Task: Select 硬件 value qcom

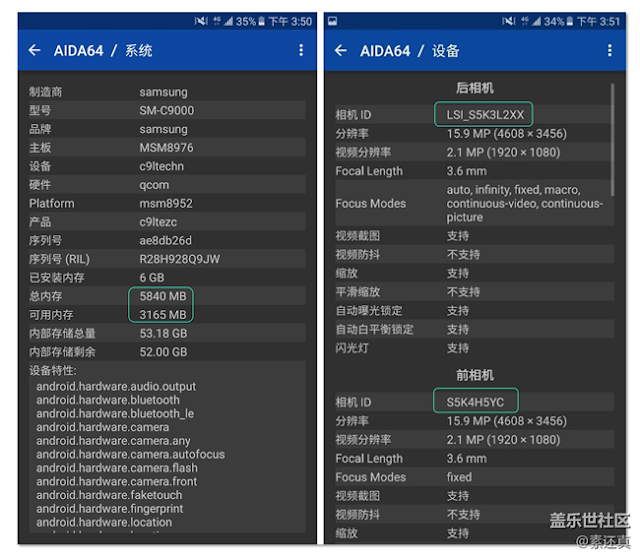Action: pyautogui.click(x=154, y=185)
